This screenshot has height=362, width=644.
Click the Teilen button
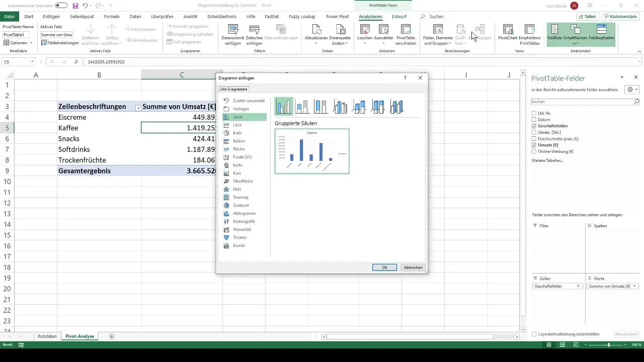pyautogui.click(x=587, y=17)
